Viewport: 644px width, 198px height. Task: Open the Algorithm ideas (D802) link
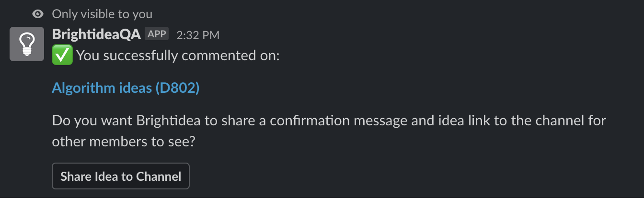126,88
